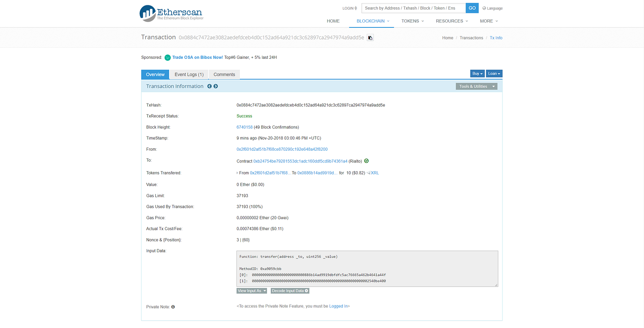The image size is (644, 328).
Task: Focus the address/txhash search field
Action: pos(413,8)
